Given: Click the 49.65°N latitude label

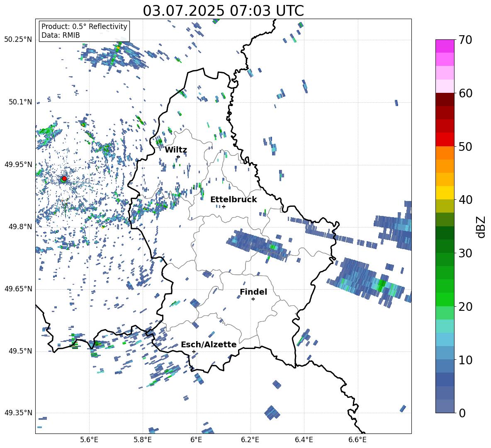Looking at the screenshot, I should [x=18, y=288].
